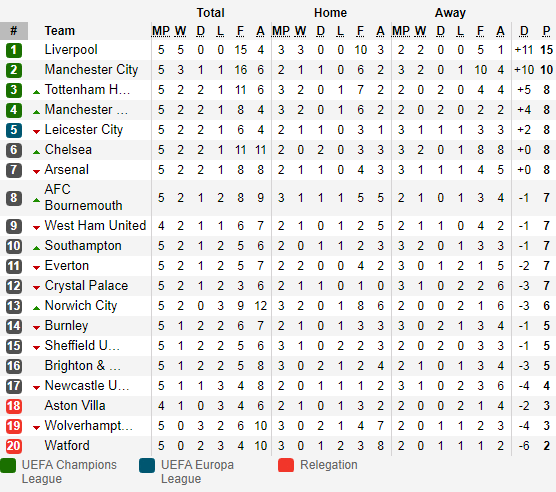Open the Crystal Palace team link

pos(86,285)
